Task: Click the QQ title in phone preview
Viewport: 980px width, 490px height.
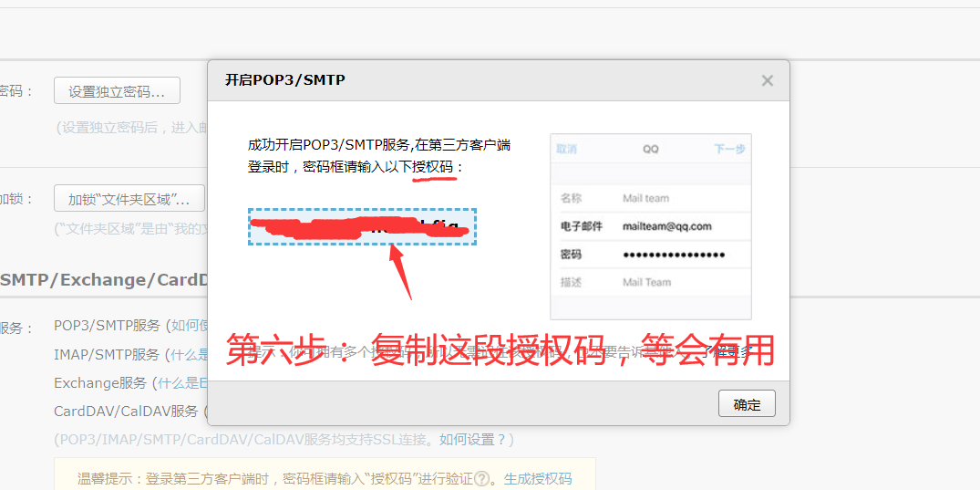Action: [x=651, y=150]
